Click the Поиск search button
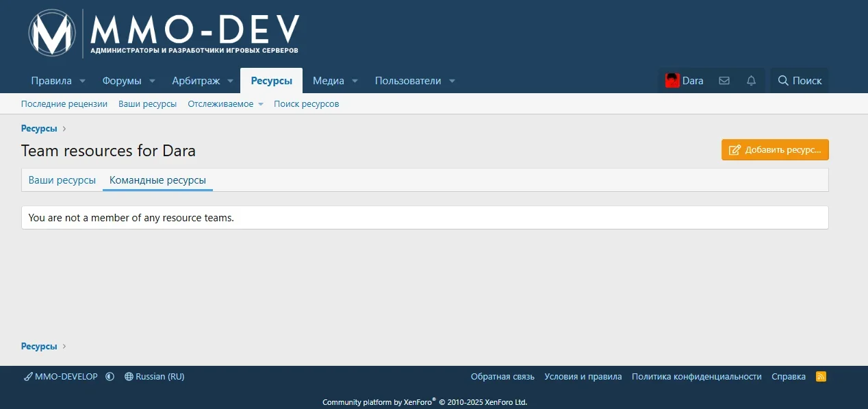The width and height of the screenshot is (868, 409). pyautogui.click(x=800, y=81)
